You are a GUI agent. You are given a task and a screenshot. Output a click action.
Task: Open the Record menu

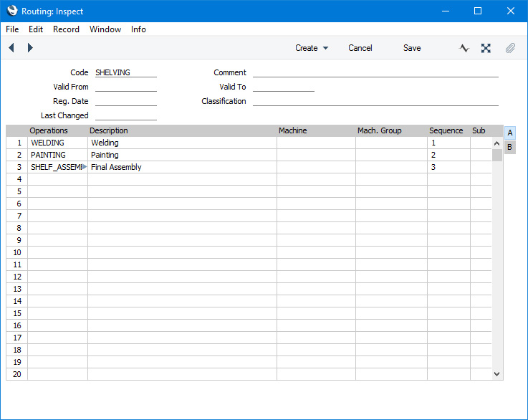(x=66, y=29)
